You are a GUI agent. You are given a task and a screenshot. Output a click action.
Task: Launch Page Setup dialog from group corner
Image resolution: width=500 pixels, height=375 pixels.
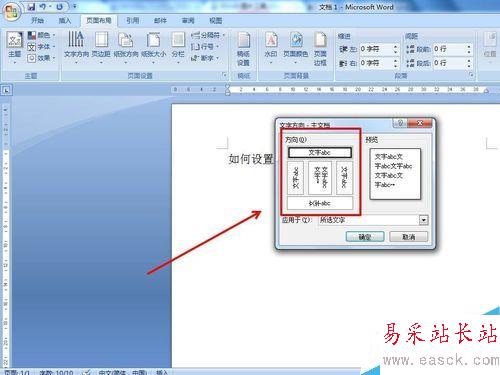pos(224,75)
